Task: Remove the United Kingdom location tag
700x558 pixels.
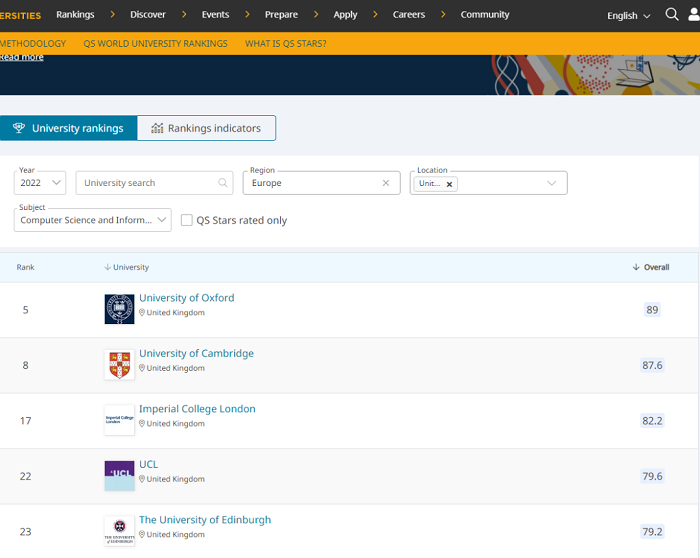Action: [x=449, y=184]
